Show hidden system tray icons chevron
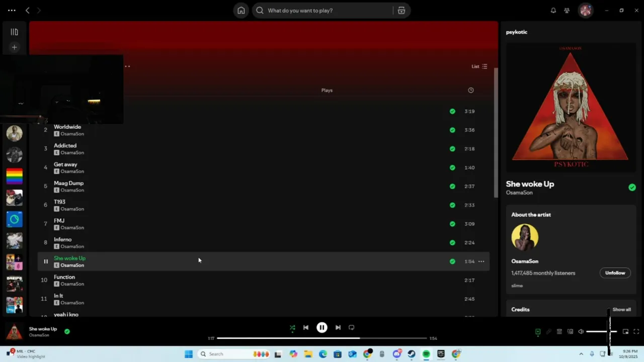 point(581,354)
